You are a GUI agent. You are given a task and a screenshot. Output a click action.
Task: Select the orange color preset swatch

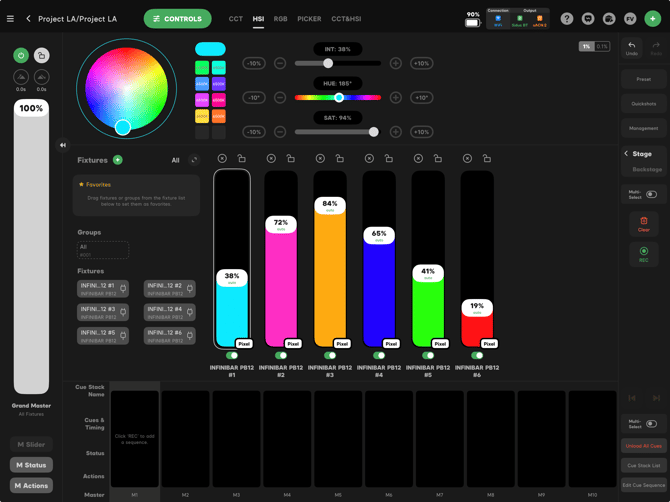coord(219,116)
